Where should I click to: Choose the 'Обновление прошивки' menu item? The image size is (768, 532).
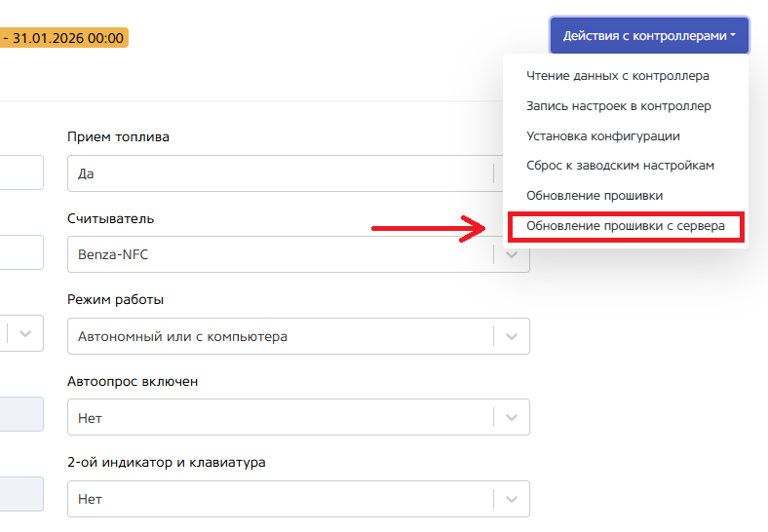[595, 196]
